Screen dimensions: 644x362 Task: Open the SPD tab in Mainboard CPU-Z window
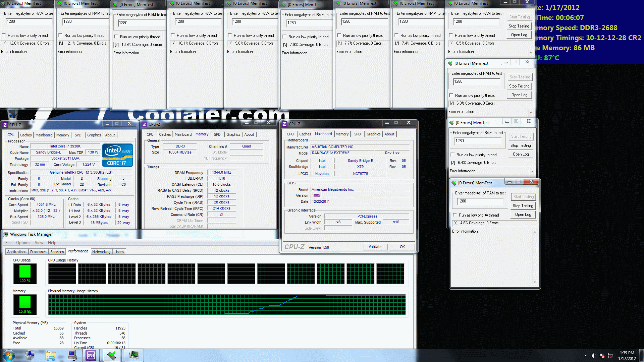pos(357,134)
